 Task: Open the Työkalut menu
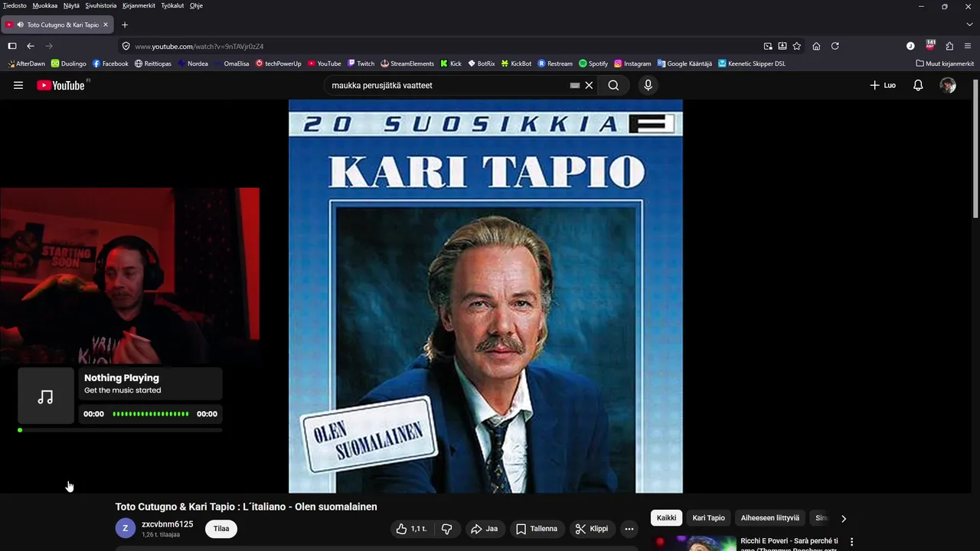coord(172,5)
